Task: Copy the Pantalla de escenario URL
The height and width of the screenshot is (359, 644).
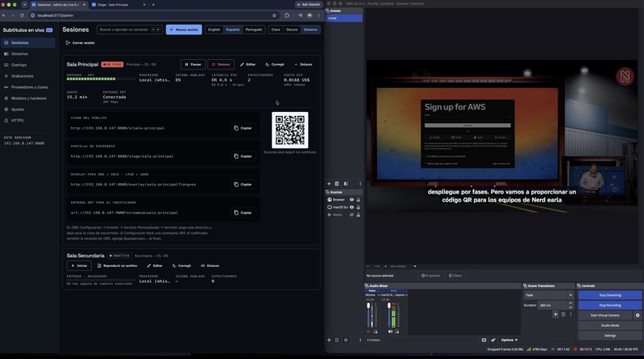Action: tap(243, 156)
